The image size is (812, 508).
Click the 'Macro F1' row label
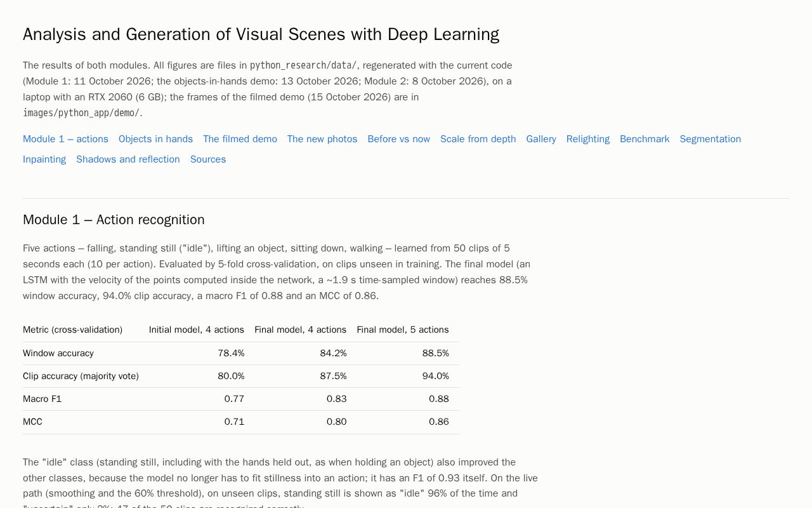coord(42,399)
